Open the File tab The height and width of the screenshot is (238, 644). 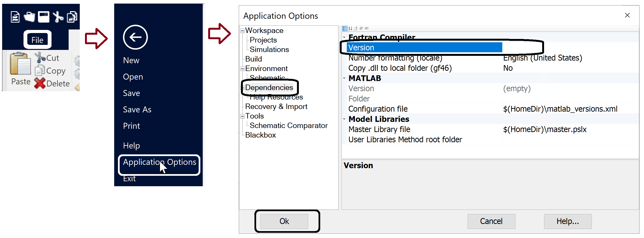pos(37,40)
